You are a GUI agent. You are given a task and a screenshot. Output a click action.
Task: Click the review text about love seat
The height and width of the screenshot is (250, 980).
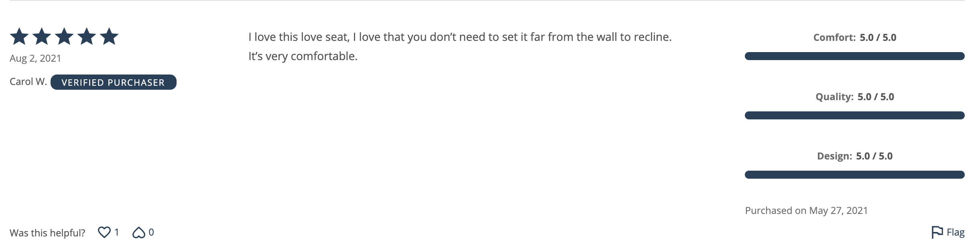point(460,46)
